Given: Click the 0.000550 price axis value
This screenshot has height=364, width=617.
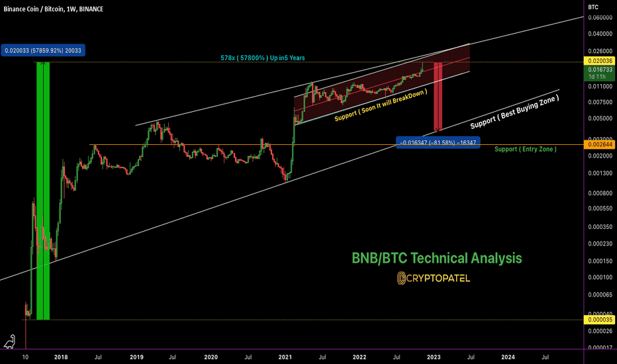Looking at the screenshot, I should 600,208.
